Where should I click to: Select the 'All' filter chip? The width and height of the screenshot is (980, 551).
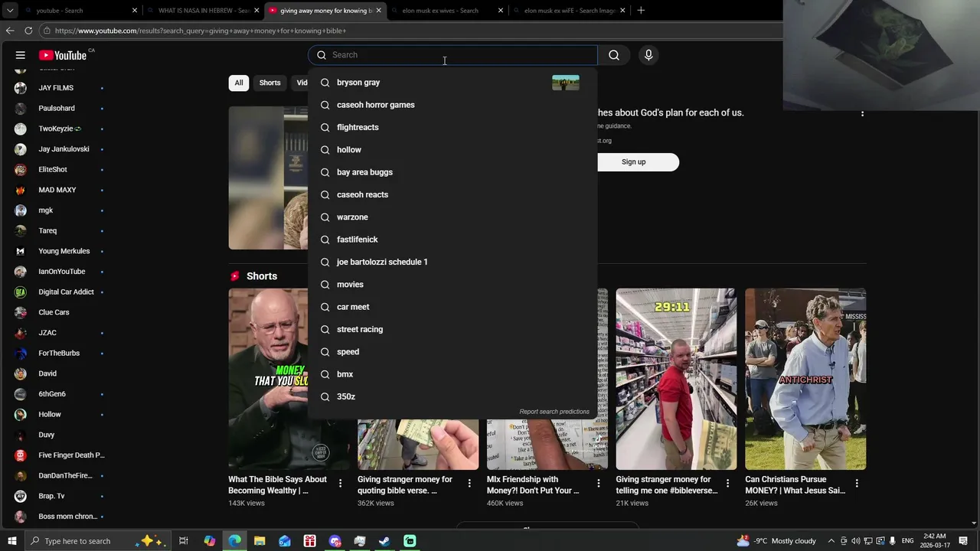239,83
